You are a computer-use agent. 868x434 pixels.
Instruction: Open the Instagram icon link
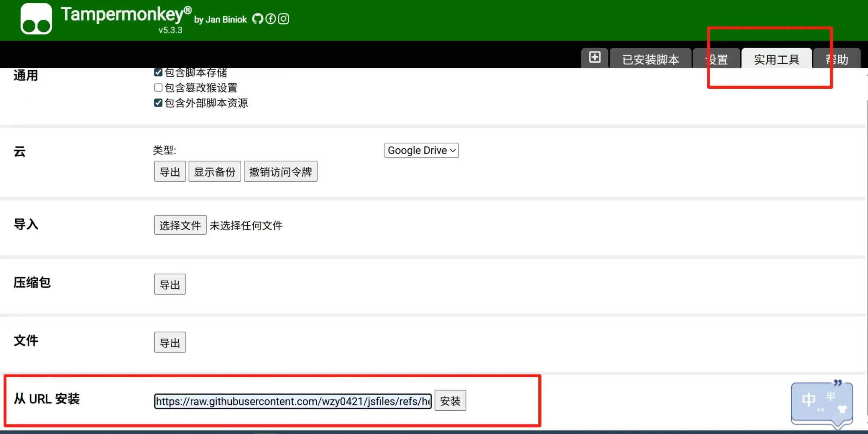[283, 19]
